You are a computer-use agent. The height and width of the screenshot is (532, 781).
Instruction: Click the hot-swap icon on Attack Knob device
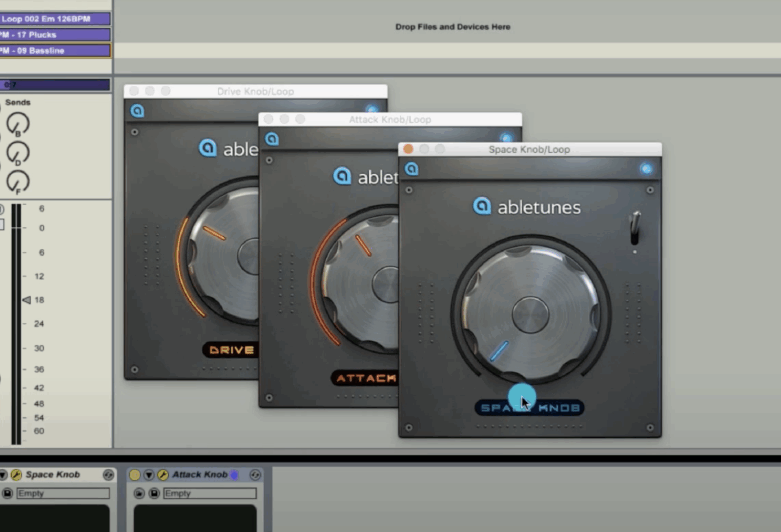(x=255, y=475)
